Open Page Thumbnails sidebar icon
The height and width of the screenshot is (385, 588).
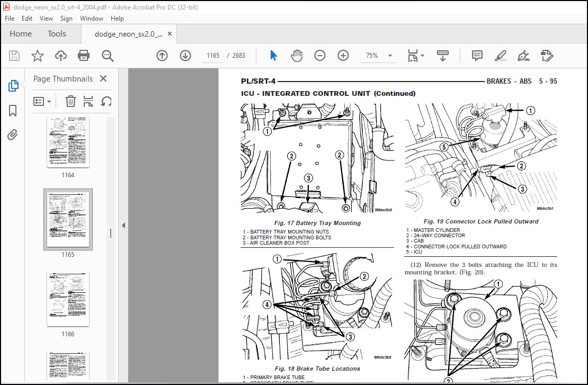tap(13, 86)
